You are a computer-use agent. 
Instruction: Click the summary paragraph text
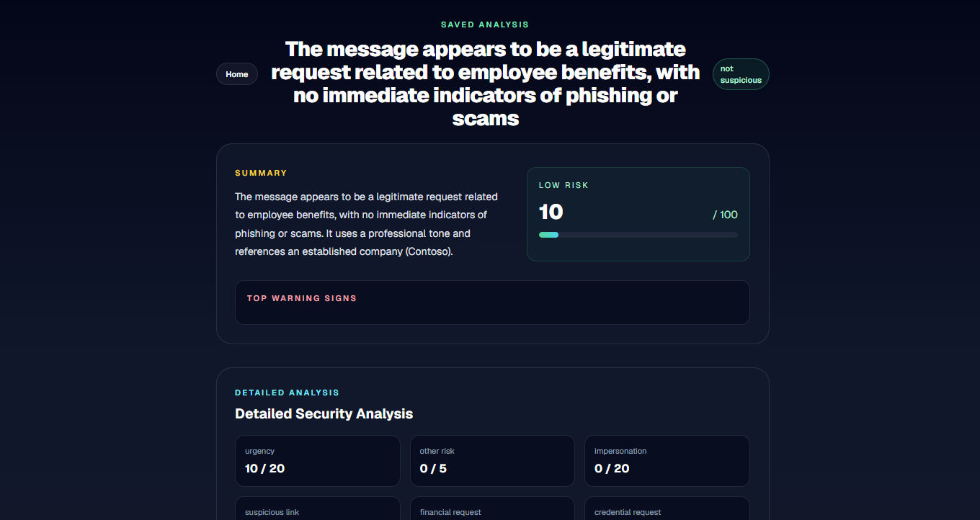click(367, 224)
